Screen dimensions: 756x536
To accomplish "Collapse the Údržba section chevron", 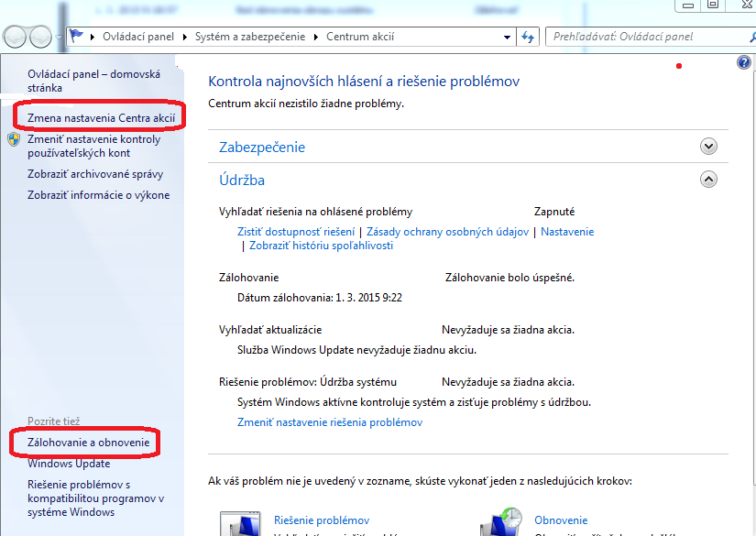I will coord(708,180).
